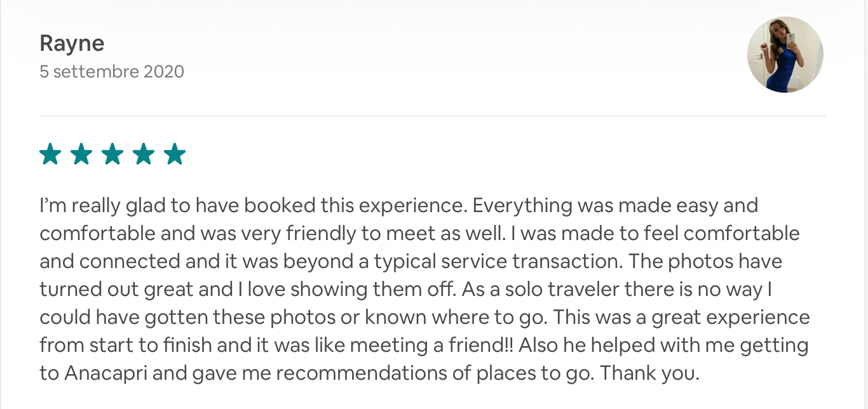Select the third star in the rating
The width and height of the screenshot is (868, 409).
112,154
